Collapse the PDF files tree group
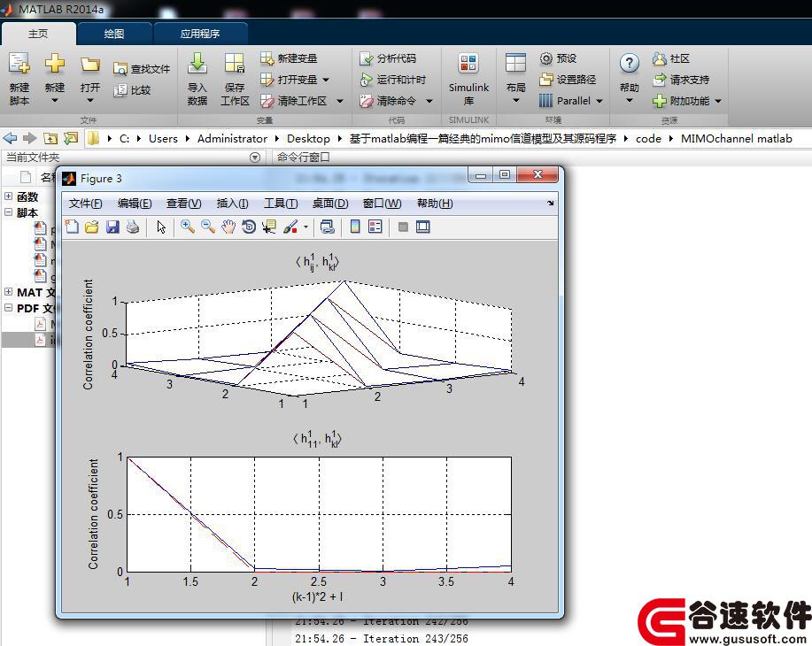 click(8, 307)
